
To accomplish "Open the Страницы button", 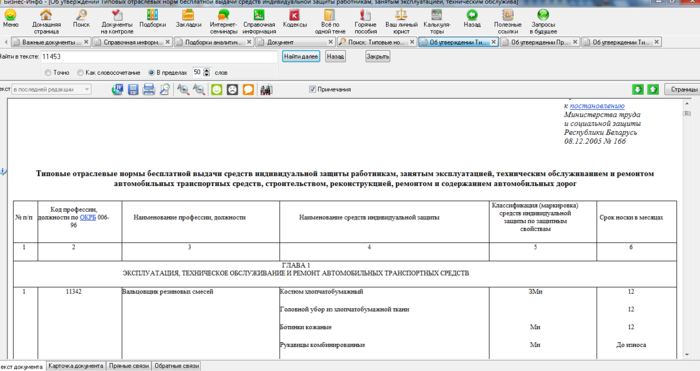I will coord(683,89).
